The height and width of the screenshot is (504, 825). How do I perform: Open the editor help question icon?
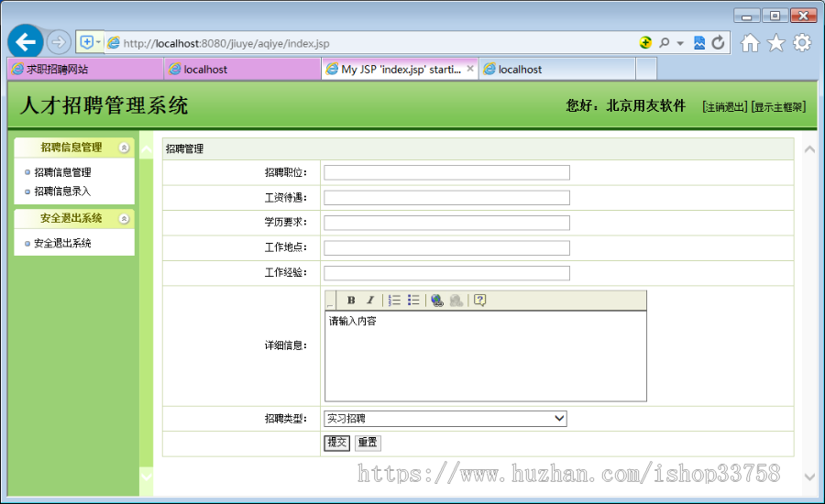coord(479,300)
